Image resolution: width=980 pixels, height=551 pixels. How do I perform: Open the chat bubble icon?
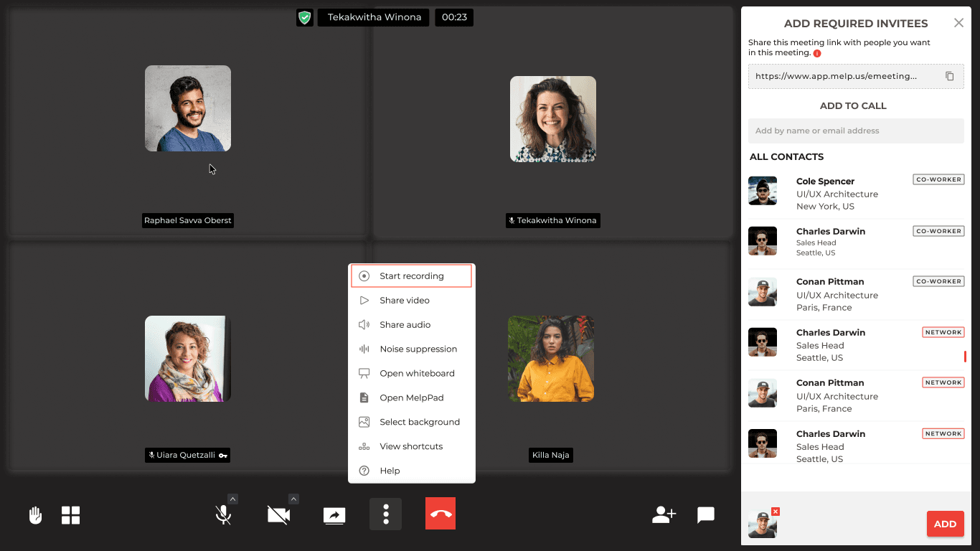[x=706, y=514]
